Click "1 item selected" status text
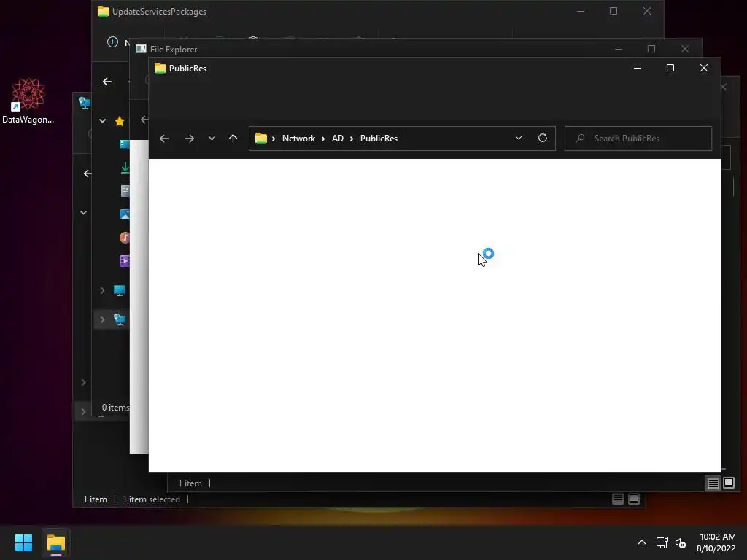This screenshot has height=560, width=747. pos(151,499)
